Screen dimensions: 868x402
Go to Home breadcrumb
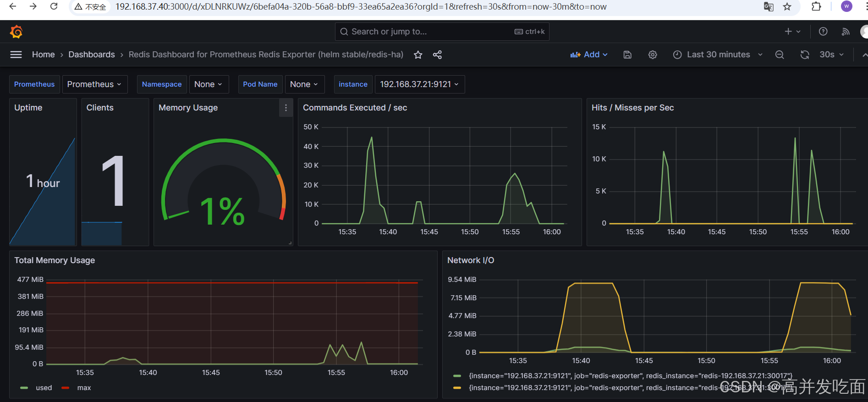(44, 55)
